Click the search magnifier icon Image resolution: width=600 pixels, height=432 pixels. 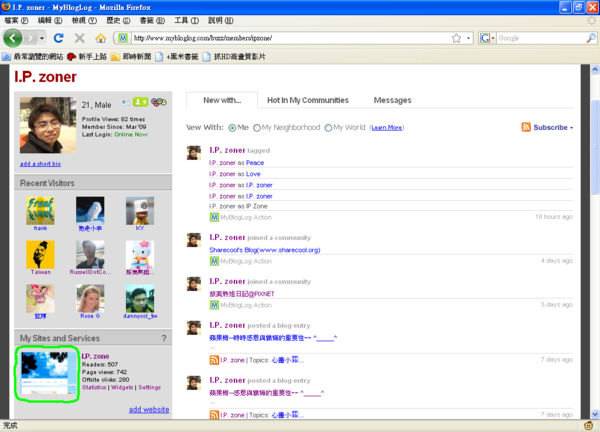(x=591, y=38)
